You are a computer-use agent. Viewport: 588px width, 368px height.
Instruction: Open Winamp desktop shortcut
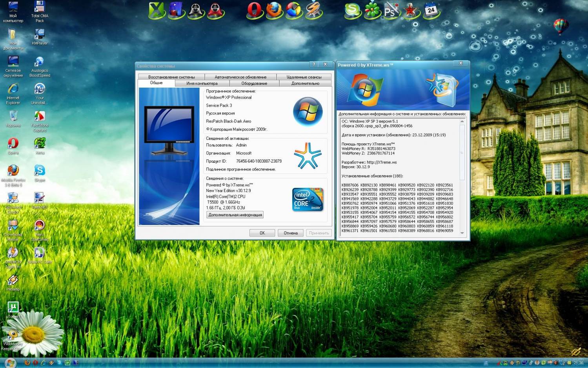click(13, 283)
